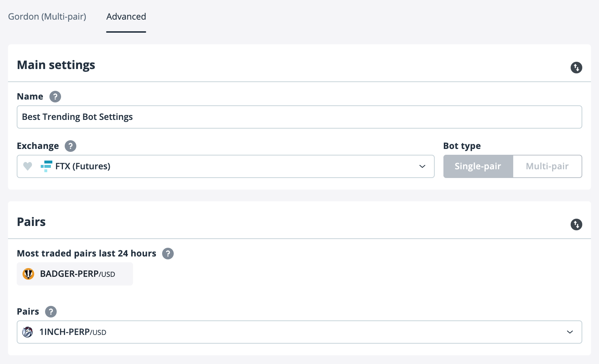Collapse the Main settings section
Image resolution: width=599 pixels, height=364 pixels.
[x=576, y=68]
